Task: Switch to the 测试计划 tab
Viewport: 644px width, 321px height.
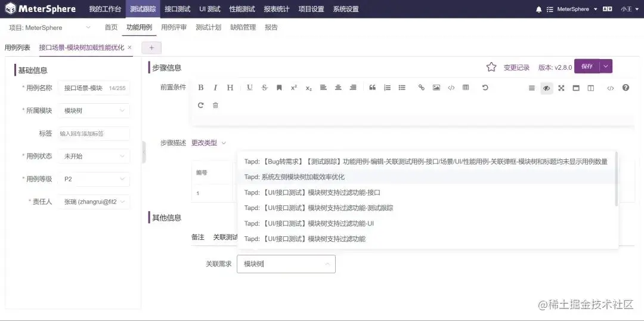Action: [x=208, y=27]
